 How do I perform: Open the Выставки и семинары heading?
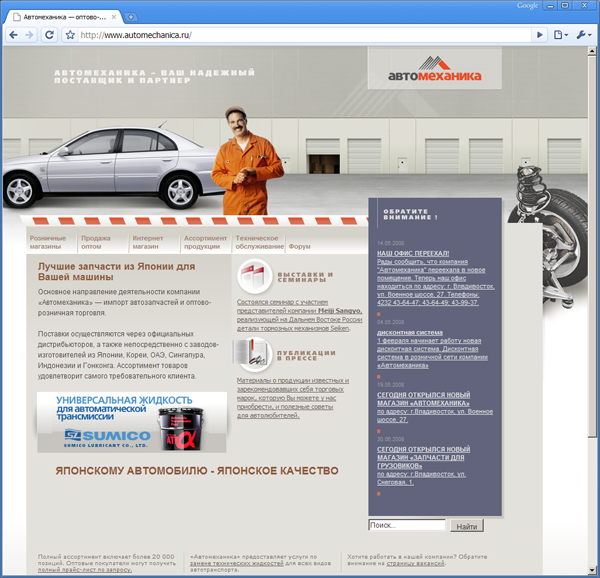coord(305,277)
